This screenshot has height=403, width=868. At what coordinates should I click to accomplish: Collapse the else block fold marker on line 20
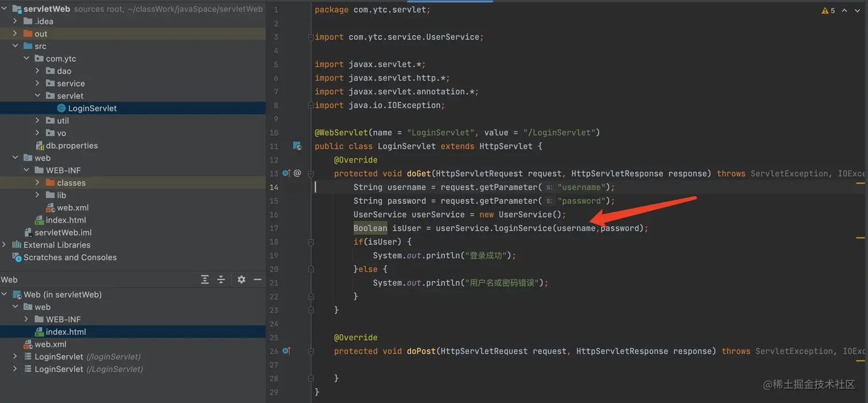[311, 269]
